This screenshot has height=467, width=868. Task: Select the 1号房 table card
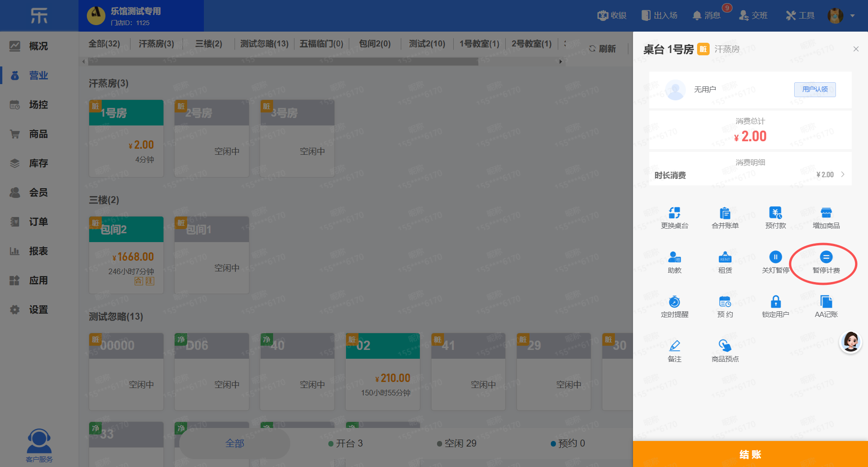126,138
